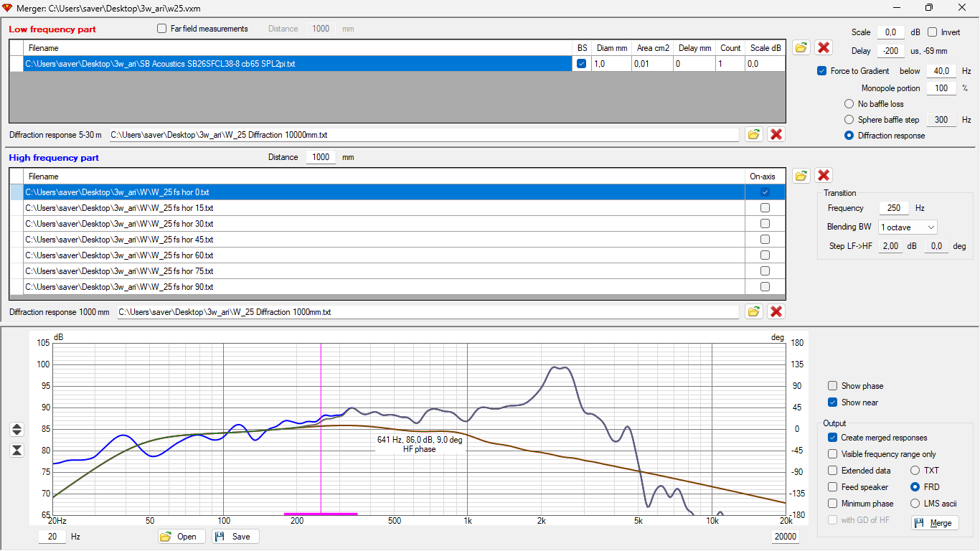980x551 pixels.
Task: Click the Merge button
Action: coord(935,523)
